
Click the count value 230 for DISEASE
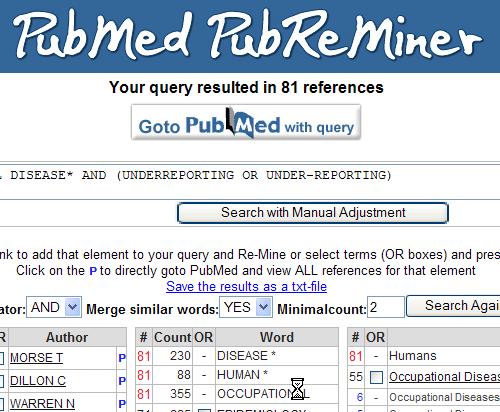180,356
